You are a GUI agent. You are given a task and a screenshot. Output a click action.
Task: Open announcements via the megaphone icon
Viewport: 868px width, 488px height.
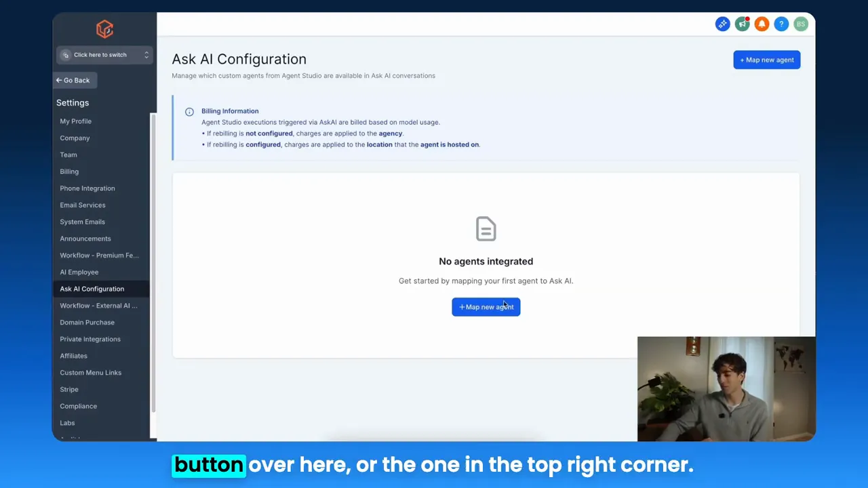742,24
